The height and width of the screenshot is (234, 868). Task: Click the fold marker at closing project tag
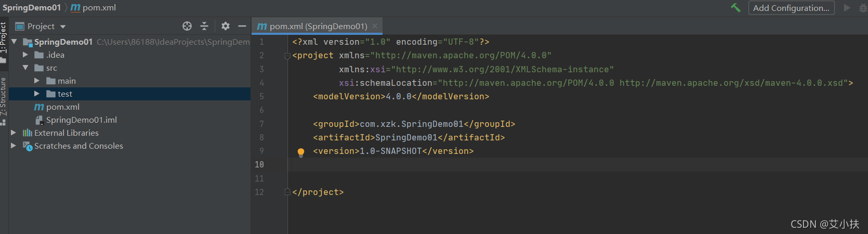click(287, 192)
